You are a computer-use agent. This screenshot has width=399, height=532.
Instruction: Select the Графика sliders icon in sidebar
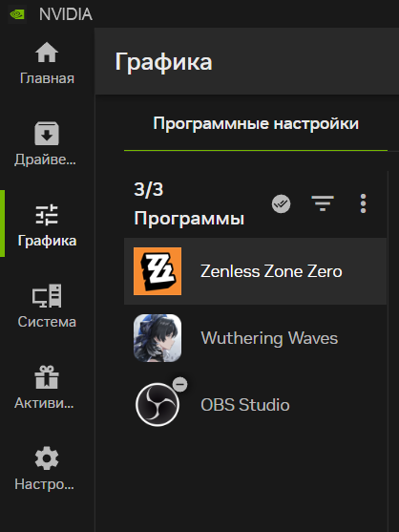[x=47, y=215]
